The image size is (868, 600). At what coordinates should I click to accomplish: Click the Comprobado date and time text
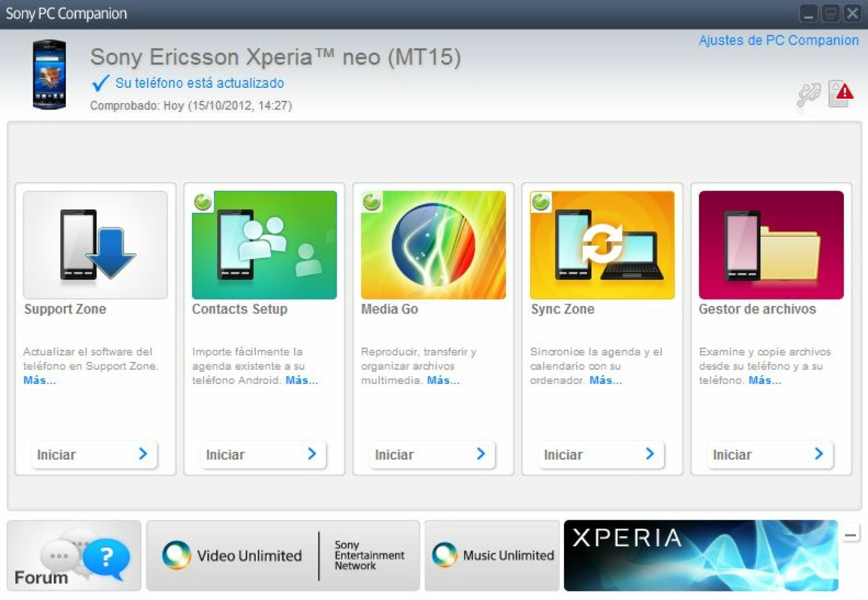[x=191, y=106]
